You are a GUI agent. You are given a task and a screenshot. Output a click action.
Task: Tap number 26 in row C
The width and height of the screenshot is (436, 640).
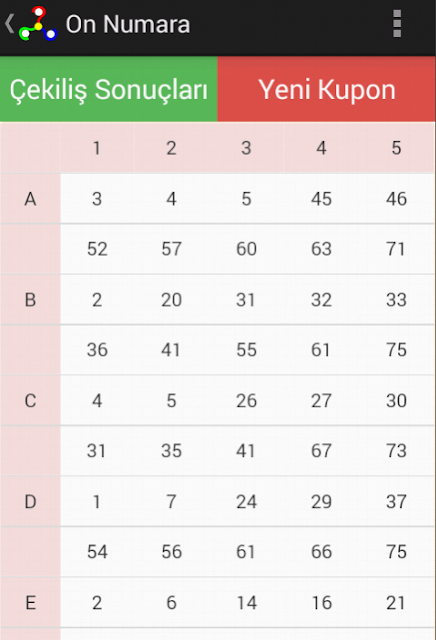point(246,400)
